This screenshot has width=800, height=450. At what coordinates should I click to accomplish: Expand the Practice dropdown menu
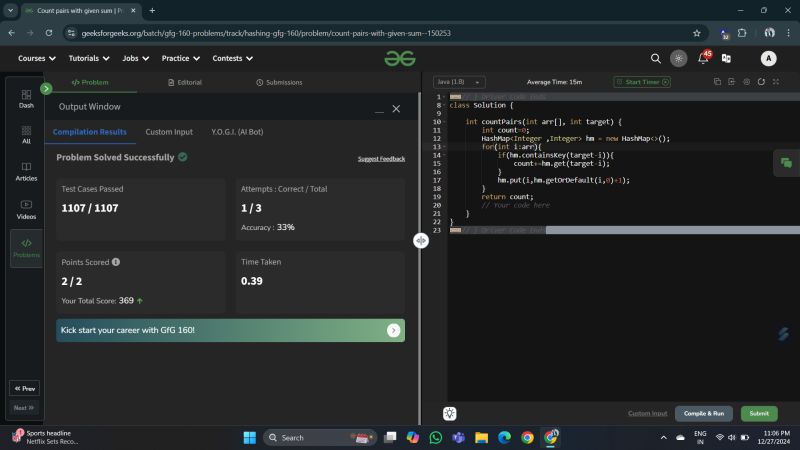coord(180,59)
